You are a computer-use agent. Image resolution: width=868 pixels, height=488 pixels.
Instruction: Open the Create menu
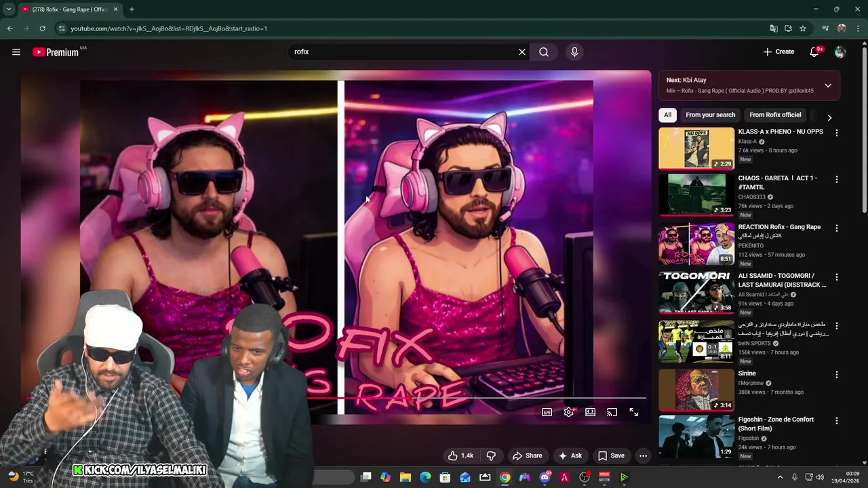point(778,52)
